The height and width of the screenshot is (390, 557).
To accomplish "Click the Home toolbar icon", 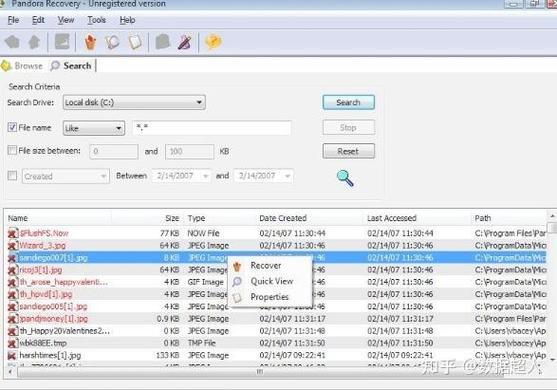I will point(13,42).
